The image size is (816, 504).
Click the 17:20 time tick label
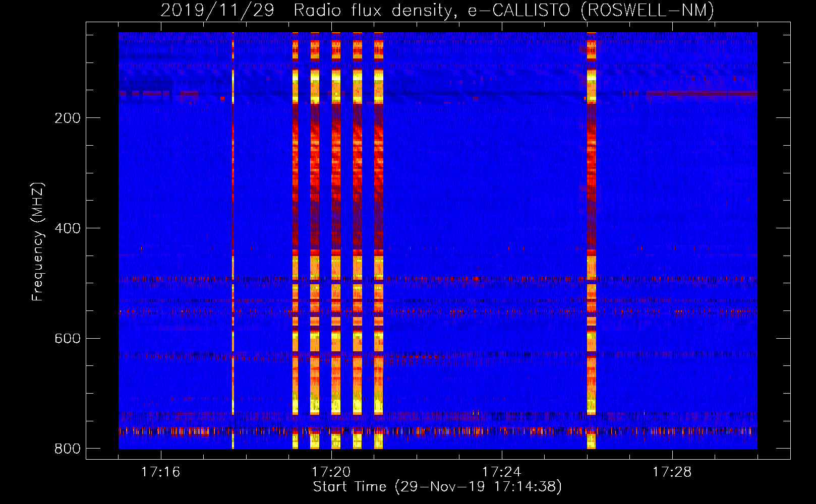[x=331, y=472]
